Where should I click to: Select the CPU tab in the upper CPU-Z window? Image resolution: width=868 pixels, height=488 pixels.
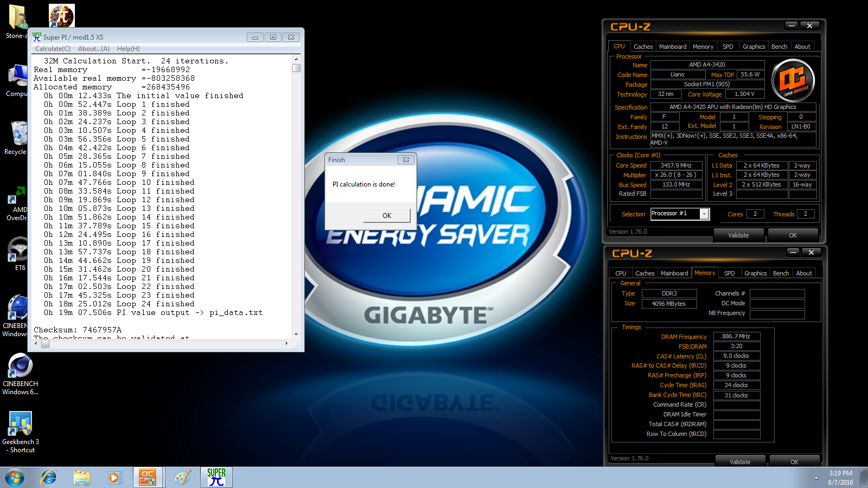tap(619, 46)
